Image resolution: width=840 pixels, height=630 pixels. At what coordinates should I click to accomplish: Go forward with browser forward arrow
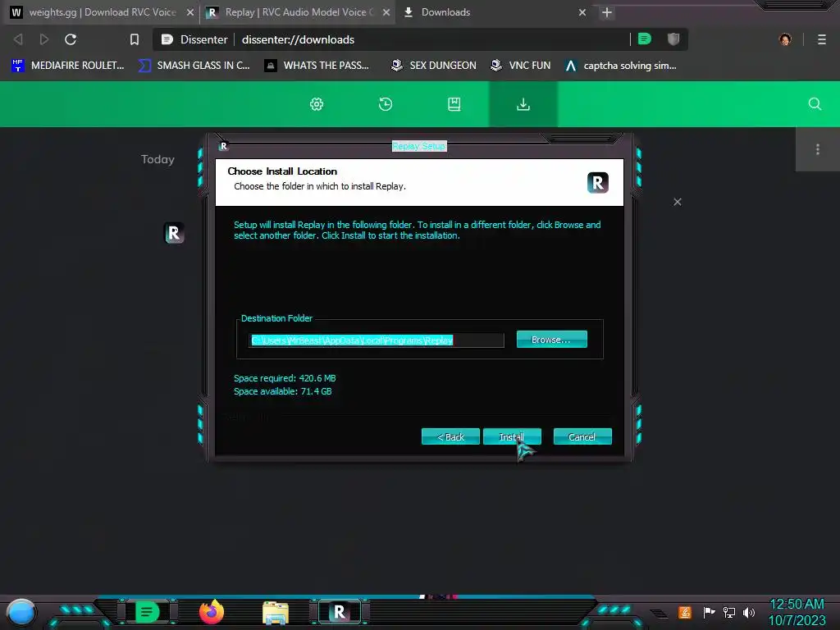[44, 39]
